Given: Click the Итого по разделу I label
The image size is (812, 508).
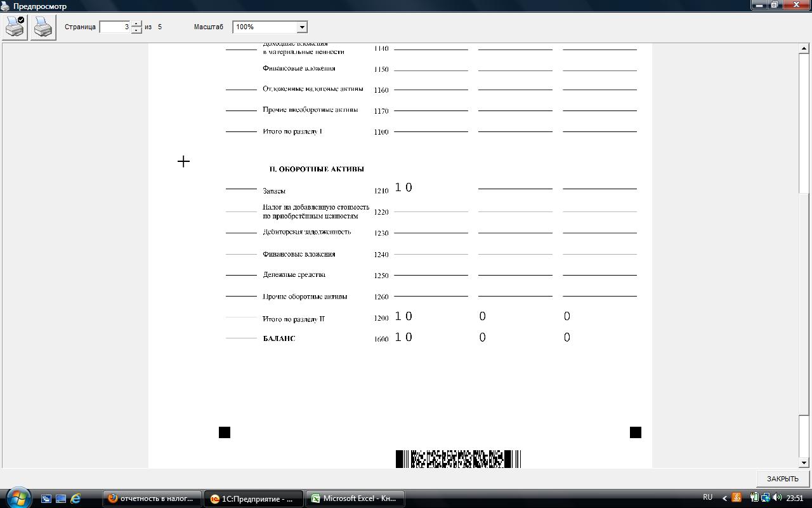Looking at the screenshot, I should tap(292, 131).
